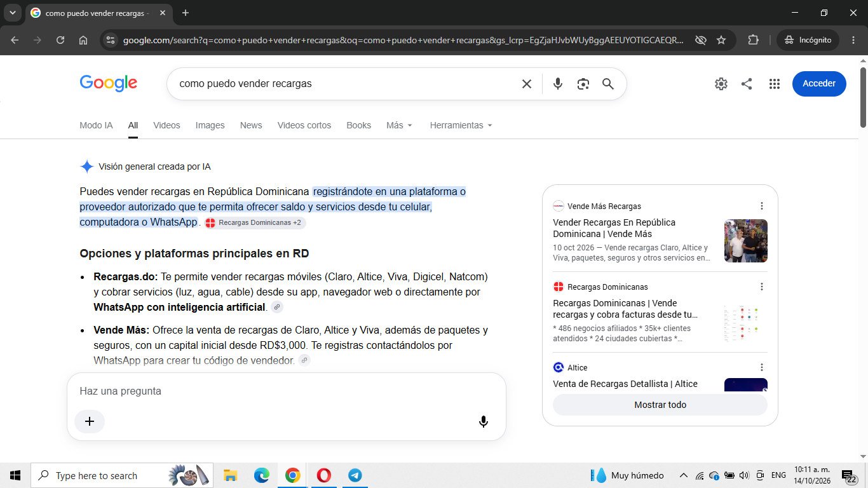The width and height of the screenshot is (868, 488).
Task: Open the tab search dropdown arrow
Action: 13,13
